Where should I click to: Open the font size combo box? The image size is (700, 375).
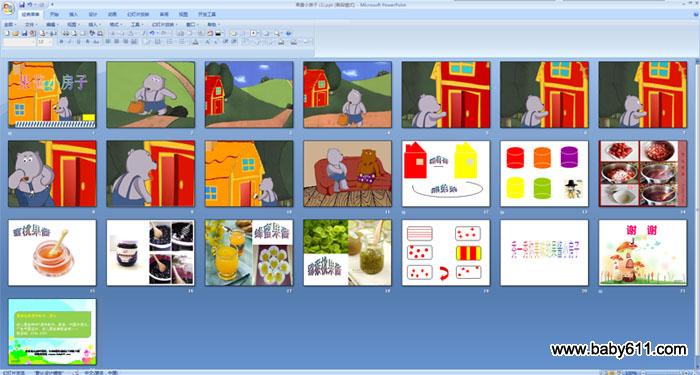pyautogui.click(x=45, y=42)
